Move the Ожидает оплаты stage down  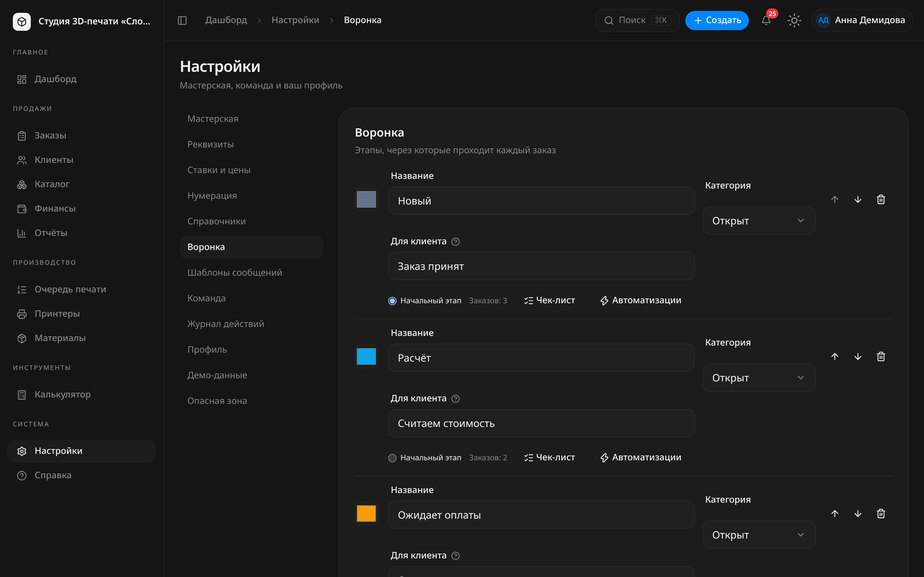[858, 514]
